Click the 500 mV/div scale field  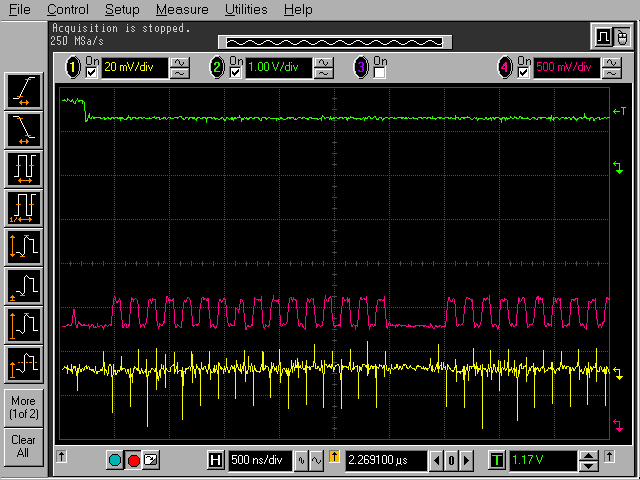tap(566, 67)
